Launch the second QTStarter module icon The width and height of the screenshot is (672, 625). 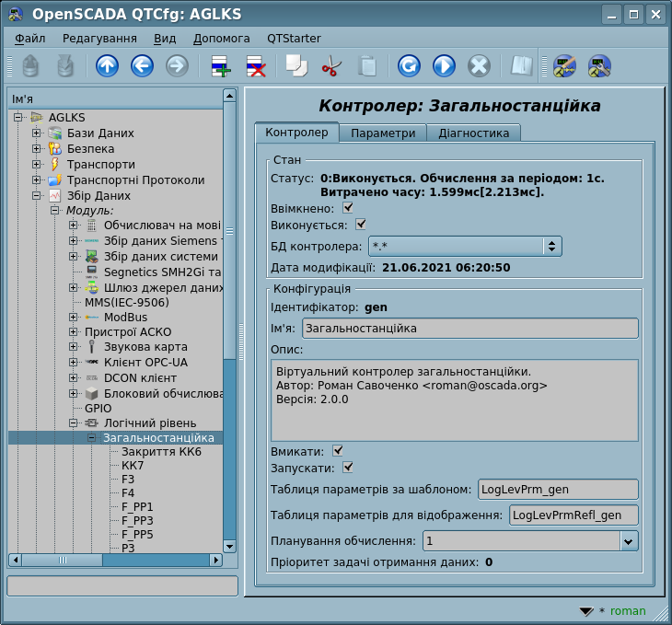click(599, 66)
